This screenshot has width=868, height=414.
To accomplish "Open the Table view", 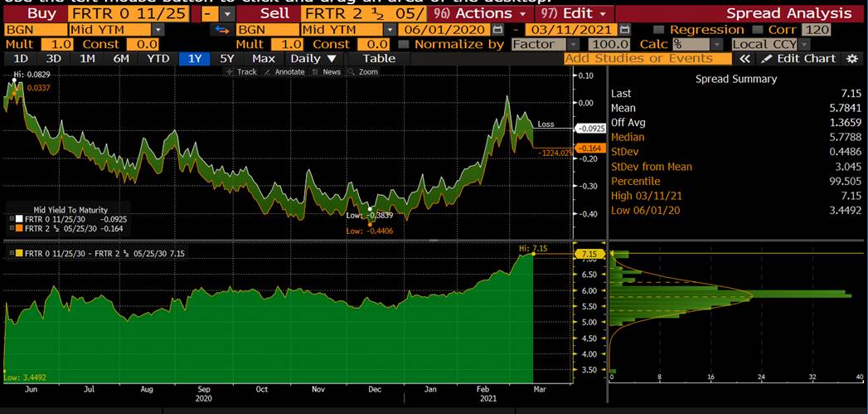I will (379, 58).
